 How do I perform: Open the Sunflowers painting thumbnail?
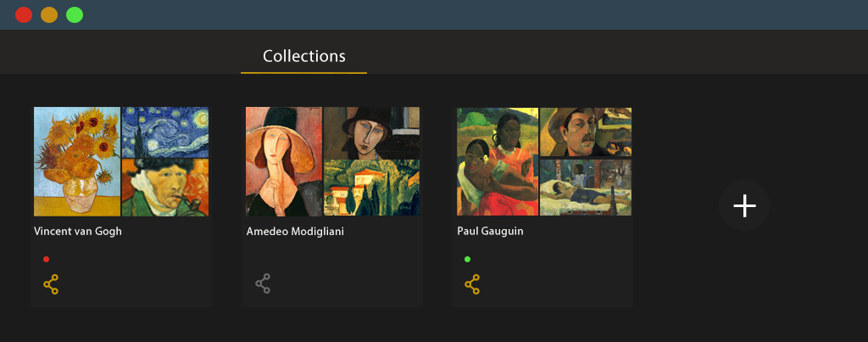click(x=76, y=161)
